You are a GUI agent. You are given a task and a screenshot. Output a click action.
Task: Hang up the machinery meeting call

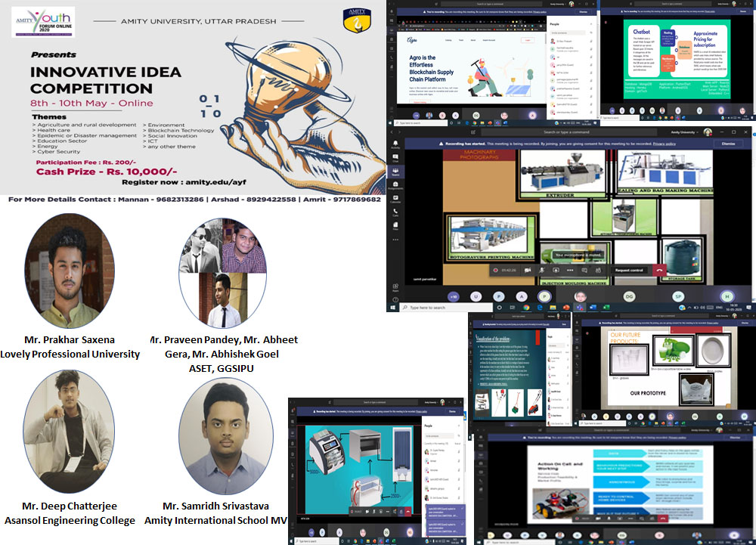tap(659, 271)
